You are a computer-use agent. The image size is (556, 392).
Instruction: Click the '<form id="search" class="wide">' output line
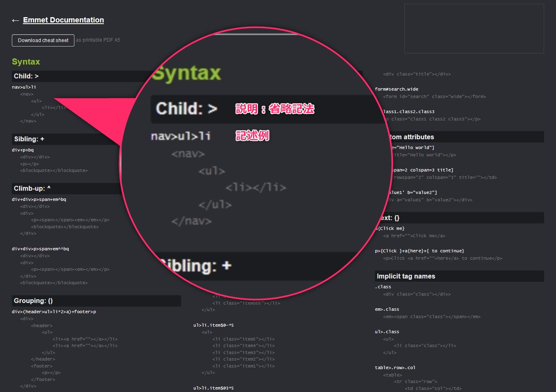[x=435, y=96]
